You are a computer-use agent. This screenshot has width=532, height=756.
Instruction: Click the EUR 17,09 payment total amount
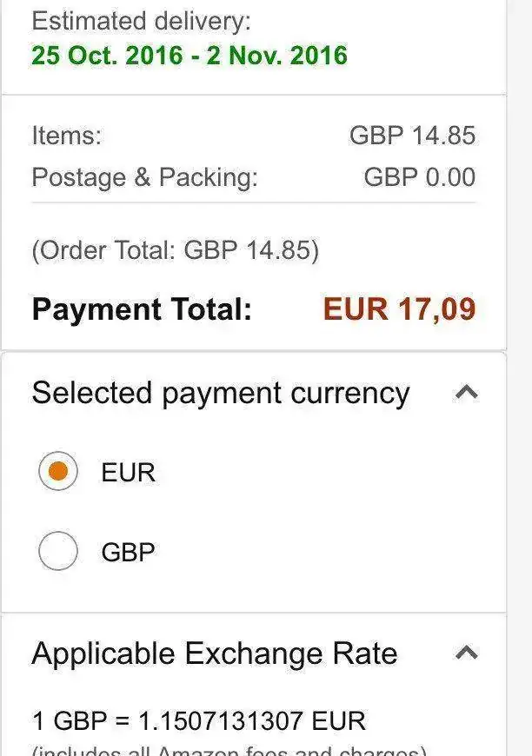(399, 309)
